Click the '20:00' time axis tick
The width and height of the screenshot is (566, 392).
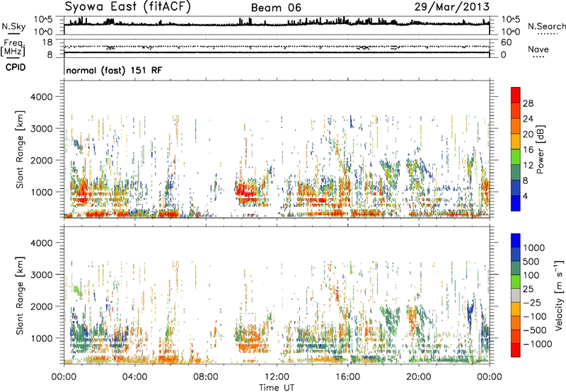pos(418,377)
